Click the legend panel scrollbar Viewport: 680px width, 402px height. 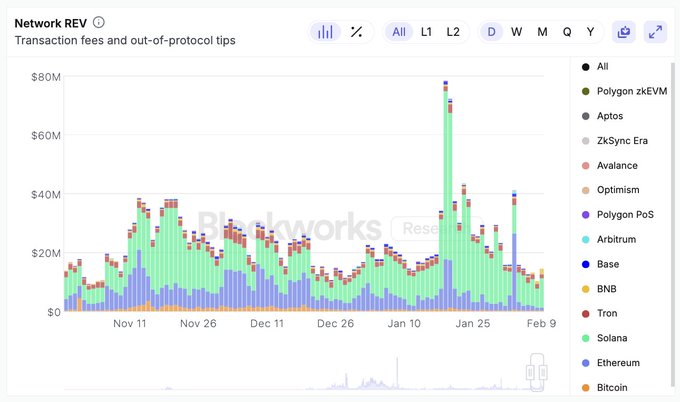coord(673,224)
